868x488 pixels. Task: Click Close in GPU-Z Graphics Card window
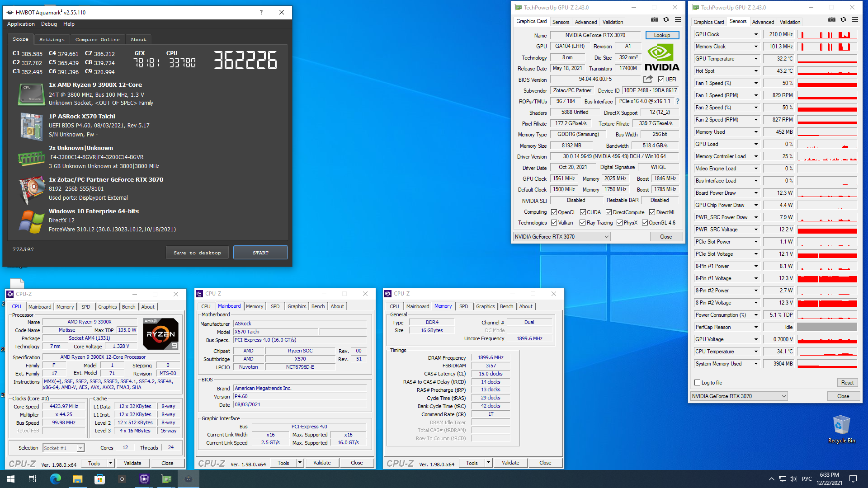point(665,237)
